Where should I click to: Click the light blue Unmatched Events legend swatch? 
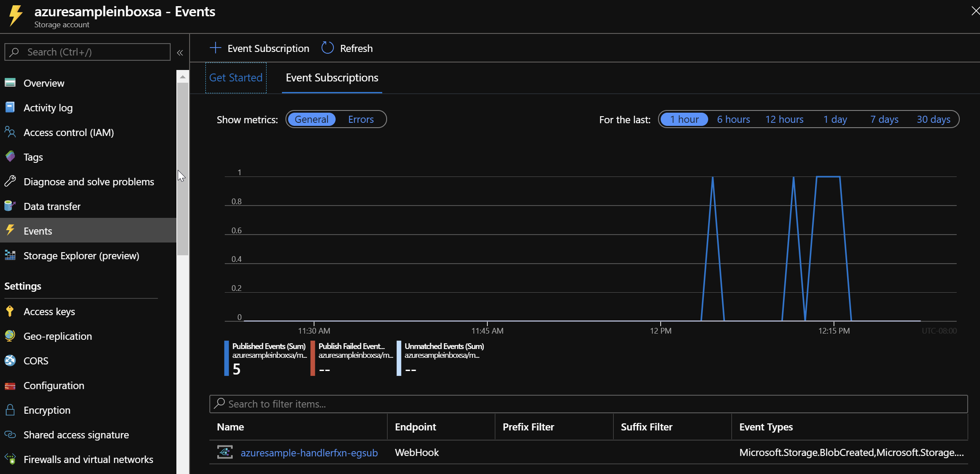tap(399, 358)
